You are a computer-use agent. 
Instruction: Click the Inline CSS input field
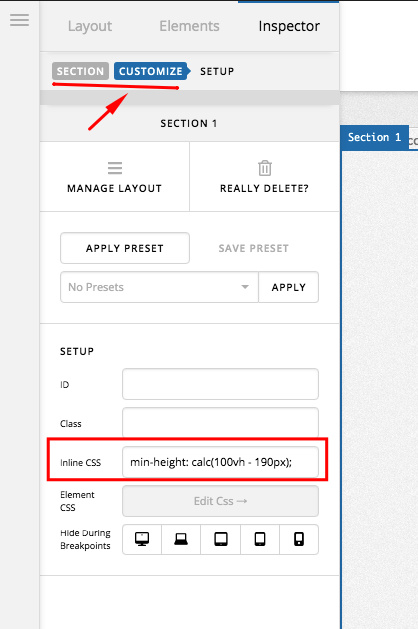point(220,462)
